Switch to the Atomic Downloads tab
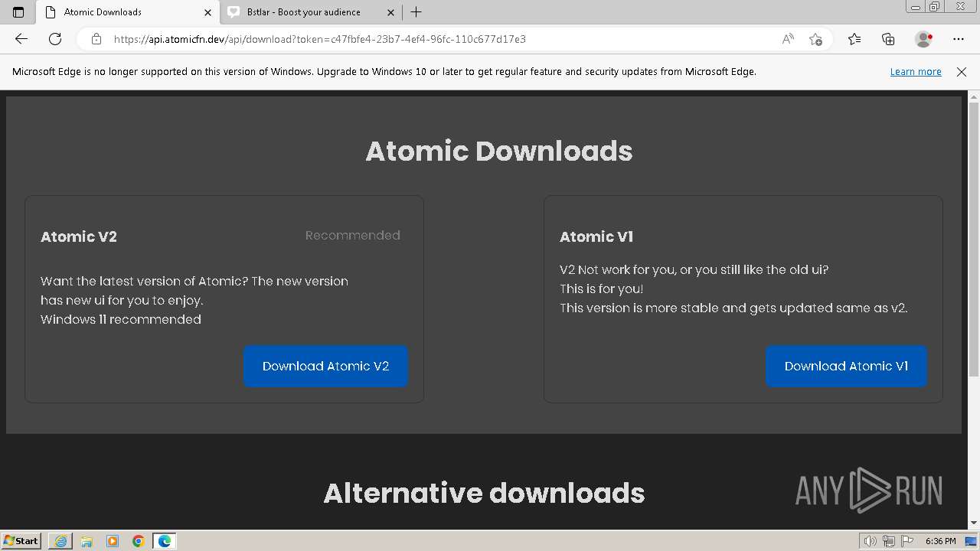Viewport: 980px width, 551px height. 128,12
